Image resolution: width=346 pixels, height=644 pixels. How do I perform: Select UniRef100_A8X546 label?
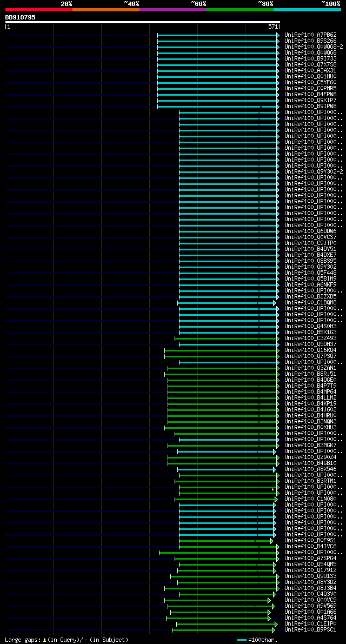tap(310, 469)
